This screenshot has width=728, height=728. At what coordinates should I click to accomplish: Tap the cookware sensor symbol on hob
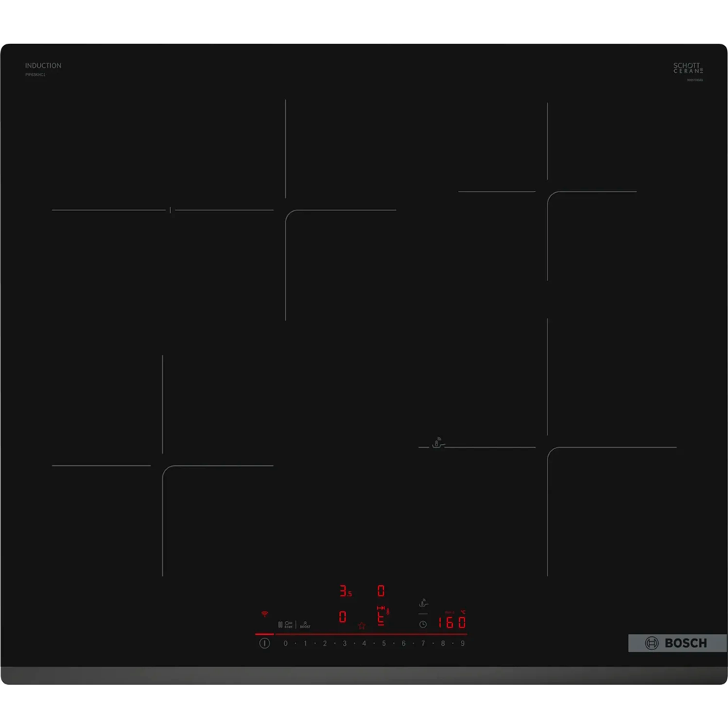point(438,443)
